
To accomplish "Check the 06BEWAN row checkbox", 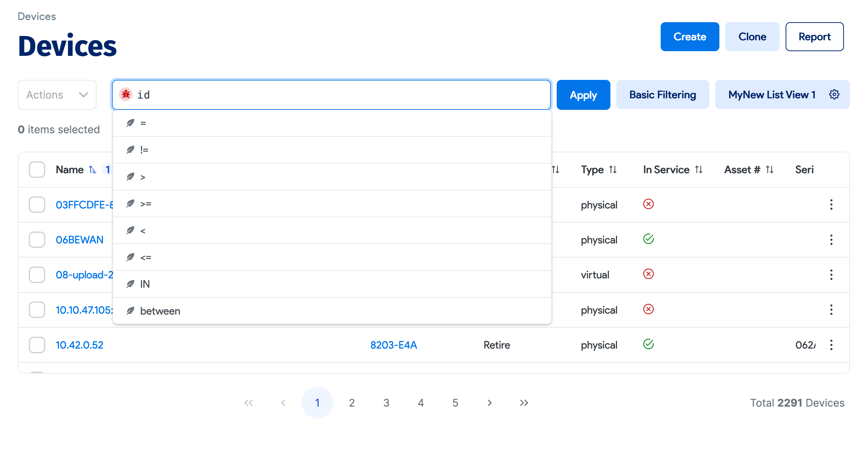I will click(x=37, y=240).
